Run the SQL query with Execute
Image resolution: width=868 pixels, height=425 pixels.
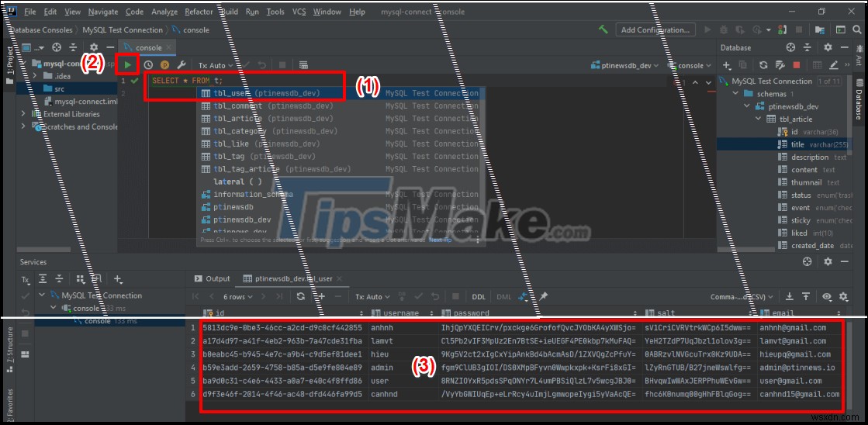(128, 65)
